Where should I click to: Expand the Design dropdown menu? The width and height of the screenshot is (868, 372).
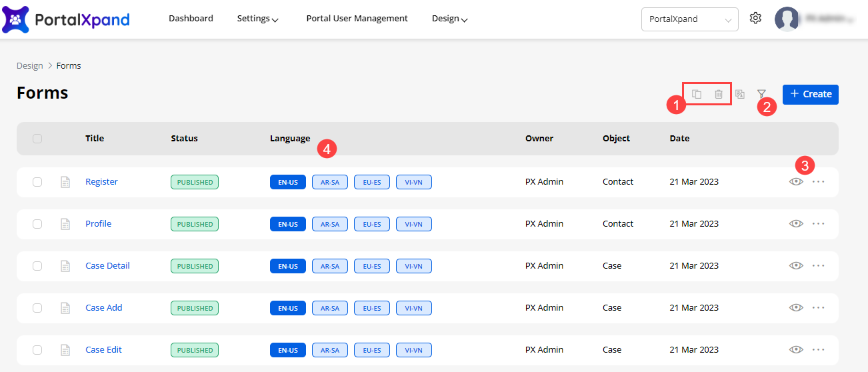point(449,19)
